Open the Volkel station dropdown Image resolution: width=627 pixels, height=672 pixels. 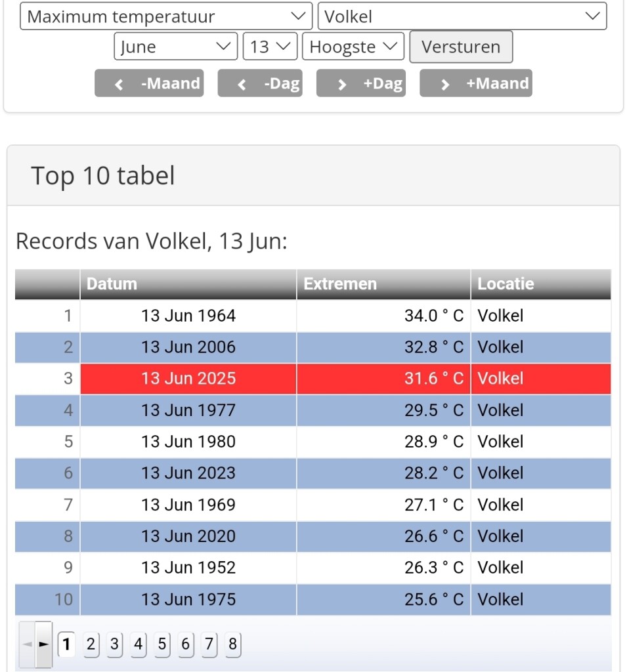[x=462, y=16]
